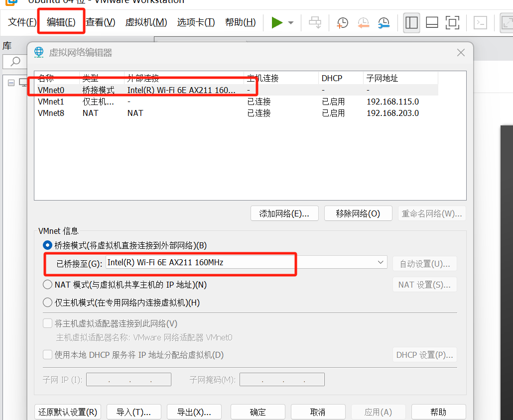513x420 pixels.
Task: Toggle the thumbnail bar layout icon
Action: [x=432, y=22]
